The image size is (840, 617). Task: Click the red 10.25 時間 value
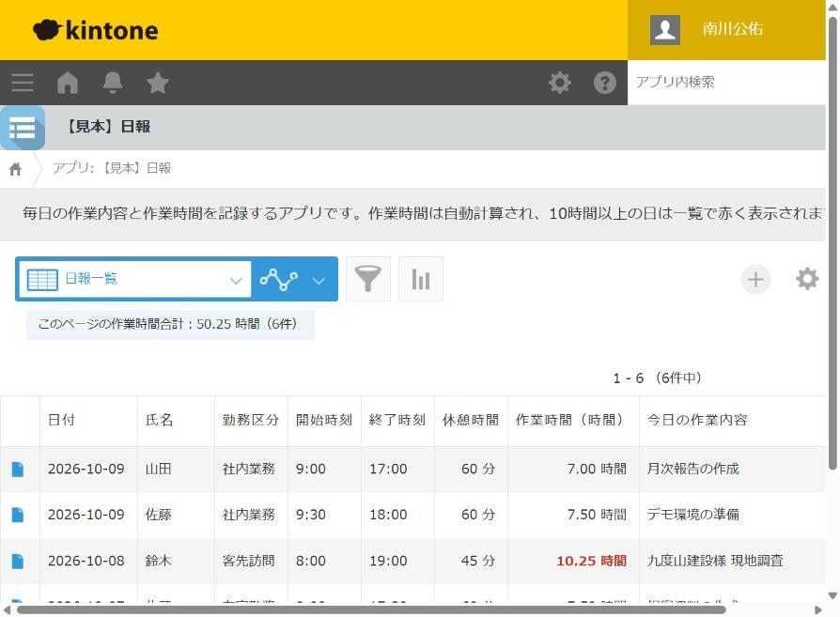tap(591, 562)
